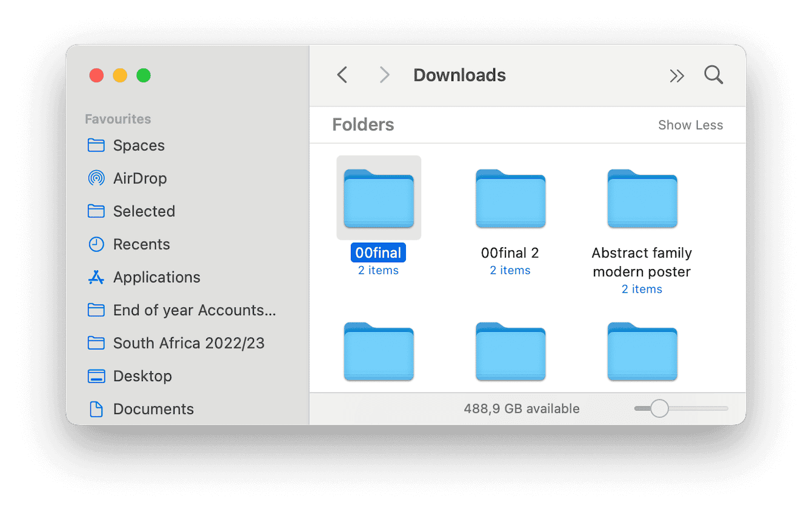The width and height of the screenshot is (812, 512).
Task: Click the back navigation arrow
Action: coord(342,75)
